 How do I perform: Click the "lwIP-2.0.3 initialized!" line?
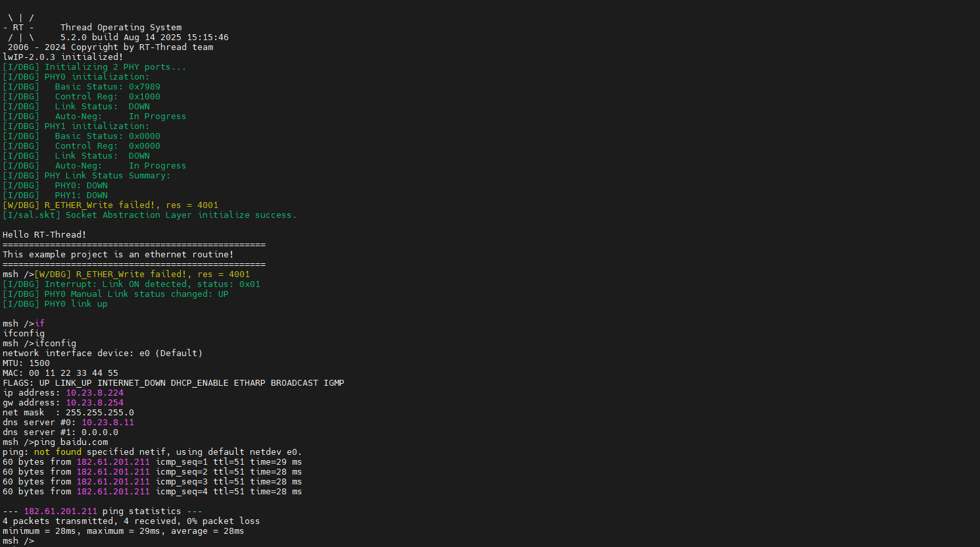click(62, 57)
